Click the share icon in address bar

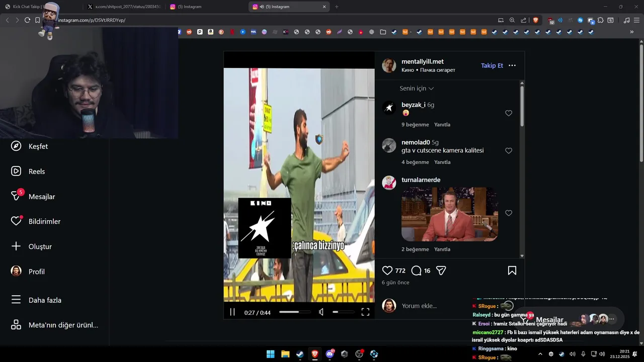pyautogui.click(x=524, y=20)
